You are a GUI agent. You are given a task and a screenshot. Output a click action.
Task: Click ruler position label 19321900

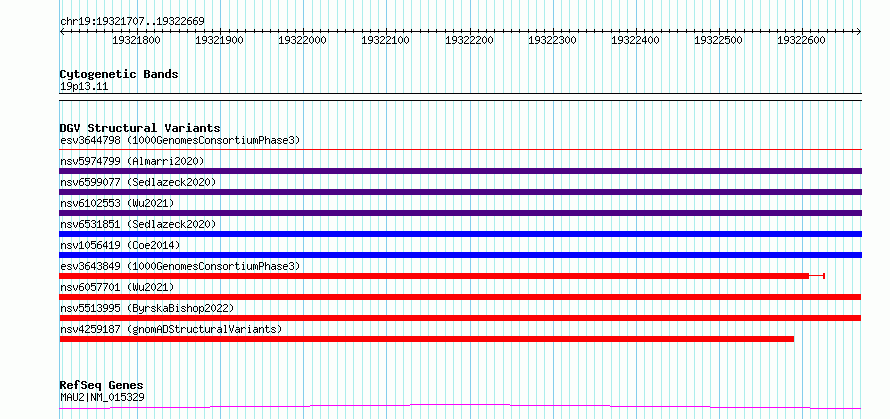coord(219,40)
